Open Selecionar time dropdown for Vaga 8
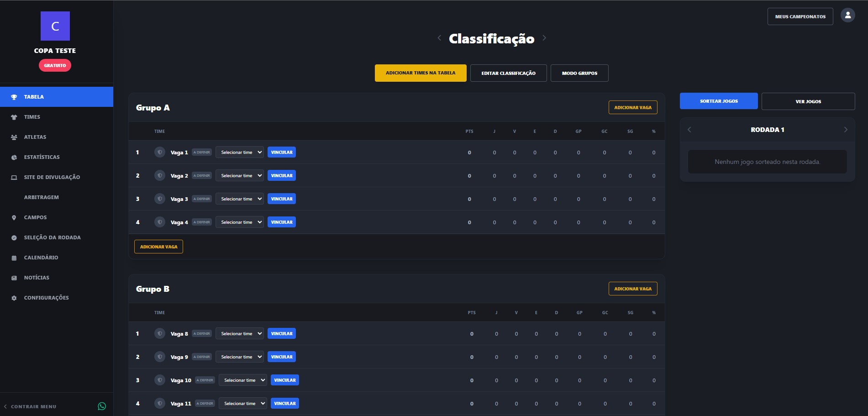 click(240, 333)
